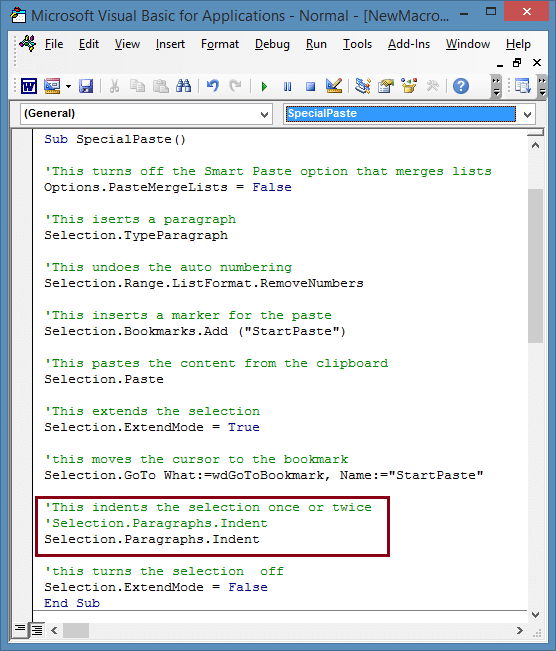This screenshot has width=556, height=651.
Task: Click second toolbar's window list icon
Action: click(523, 86)
